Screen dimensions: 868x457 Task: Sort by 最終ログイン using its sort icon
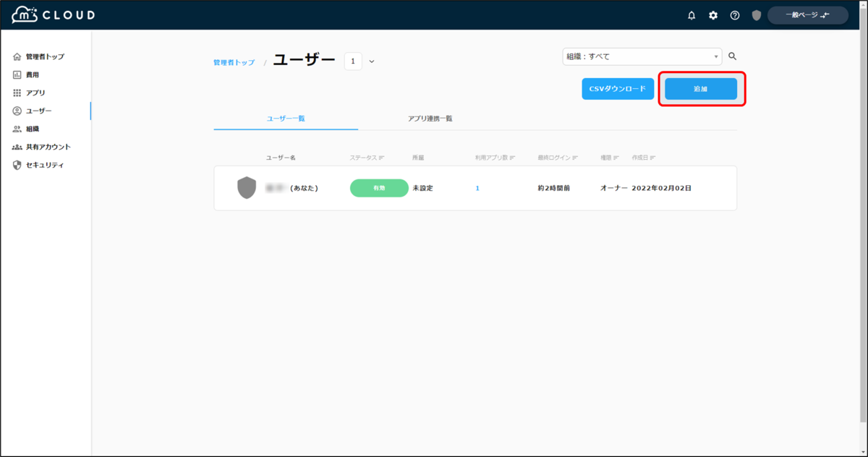tap(575, 158)
